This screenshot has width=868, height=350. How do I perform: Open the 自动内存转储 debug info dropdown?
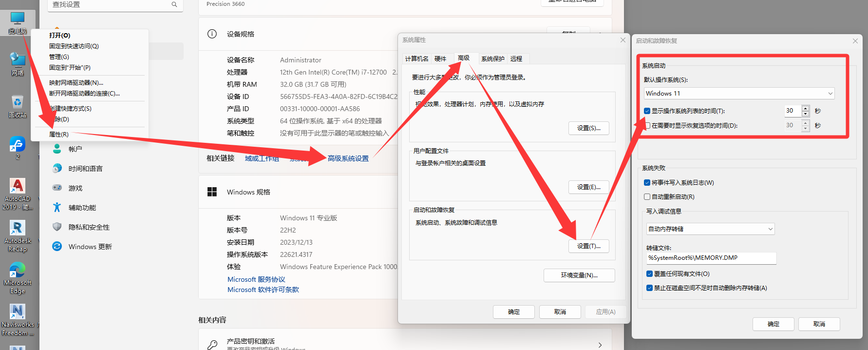pyautogui.click(x=710, y=229)
